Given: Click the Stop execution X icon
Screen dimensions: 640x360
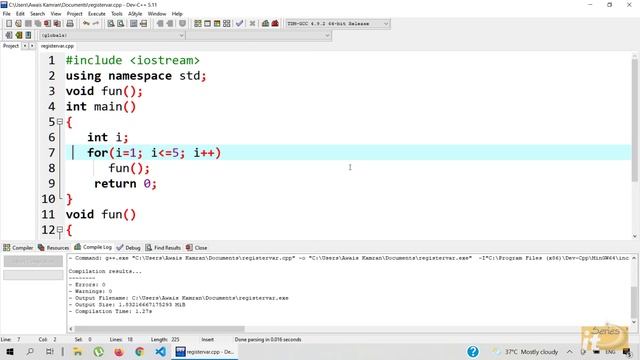Looking at the screenshot, I should pos(252,24).
